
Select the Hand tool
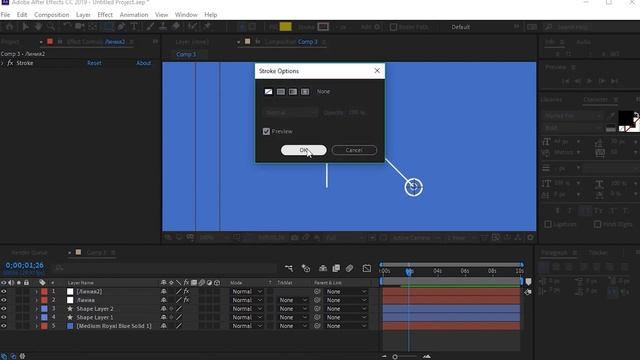point(38,27)
